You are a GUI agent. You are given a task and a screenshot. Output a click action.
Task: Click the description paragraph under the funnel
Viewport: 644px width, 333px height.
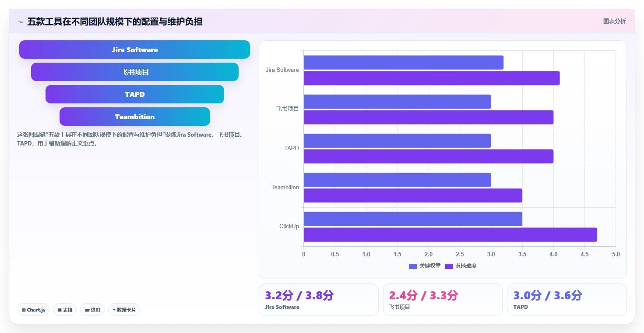(130, 139)
